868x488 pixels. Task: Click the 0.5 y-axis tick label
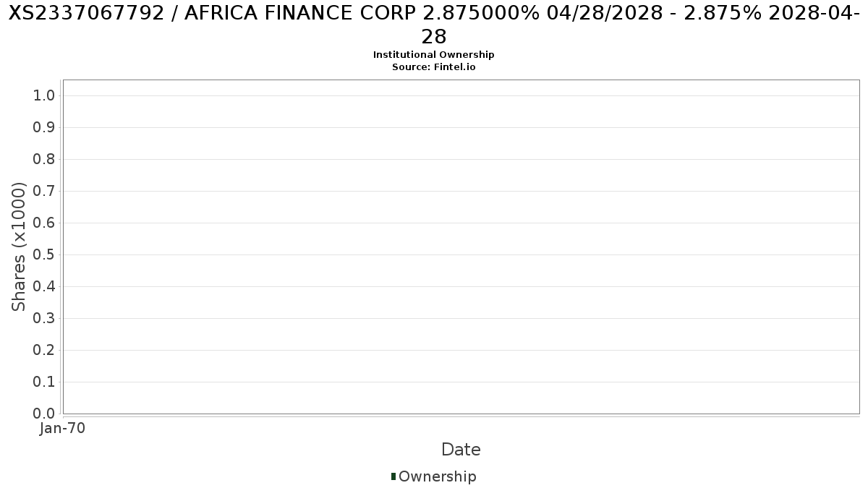click(44, 254)
